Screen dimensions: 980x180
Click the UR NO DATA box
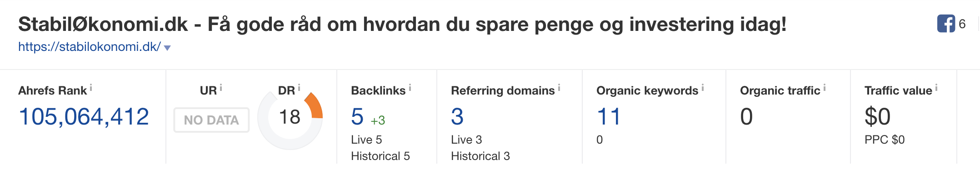click(211, 120)
